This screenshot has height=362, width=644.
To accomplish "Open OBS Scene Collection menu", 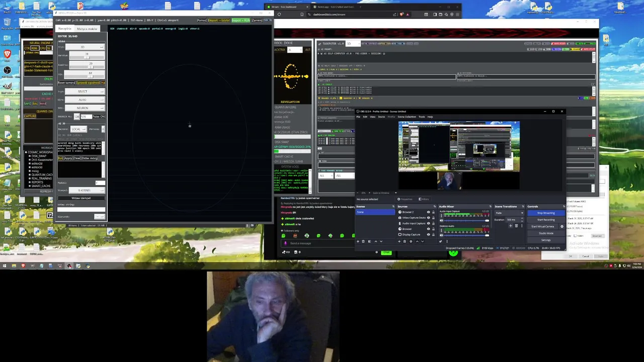I will click(407, 117).
